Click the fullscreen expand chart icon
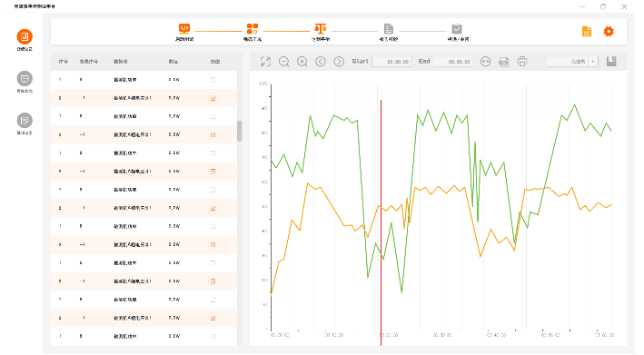 (x=266, y=62)
